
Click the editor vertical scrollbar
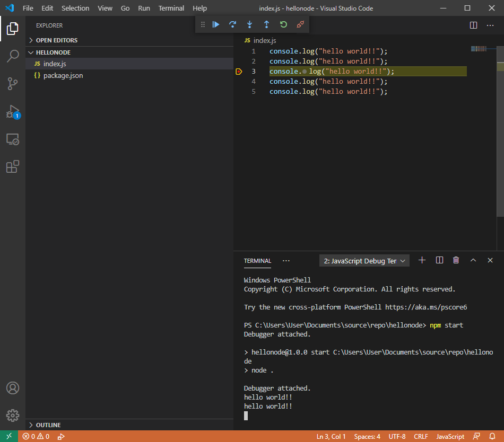coord(500,131)
